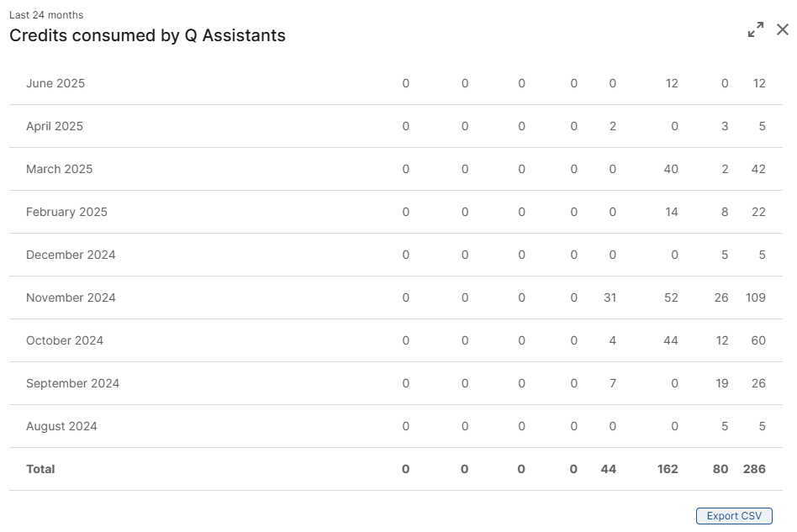Click the October 2024 row label
This screenshot has height=532, width=797.
coord(65,340)
